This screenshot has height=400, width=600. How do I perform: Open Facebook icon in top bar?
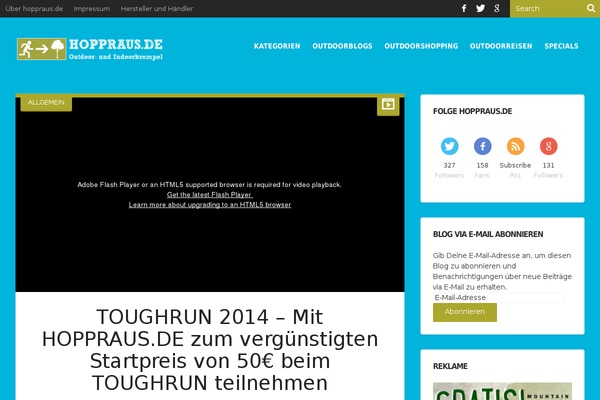464,8
